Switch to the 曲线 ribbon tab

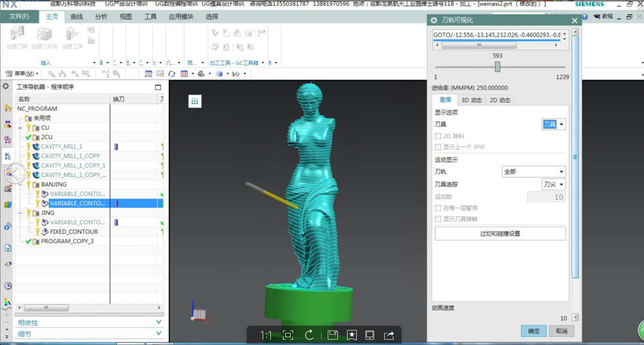pos(77,16)
